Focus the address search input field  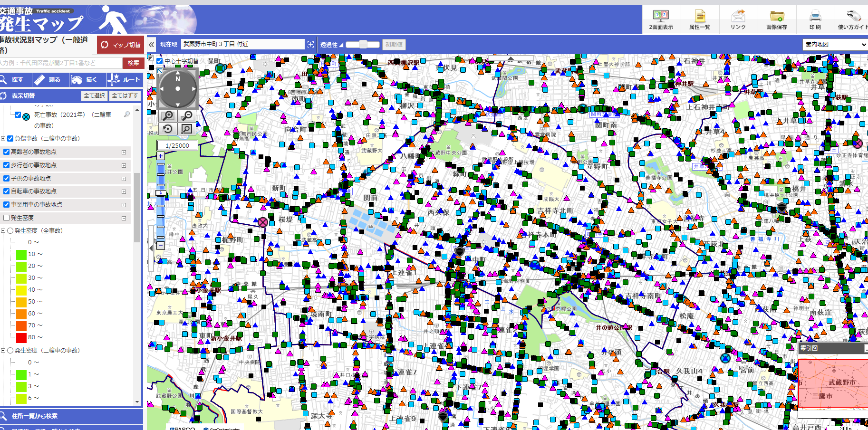click(61, 63)
